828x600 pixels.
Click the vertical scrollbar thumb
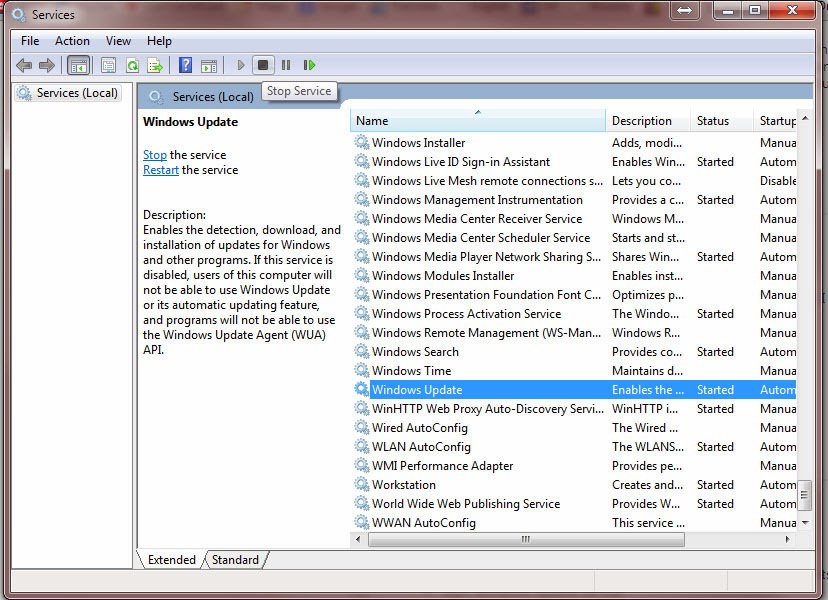pyautogui.click(x=804, y=495)
